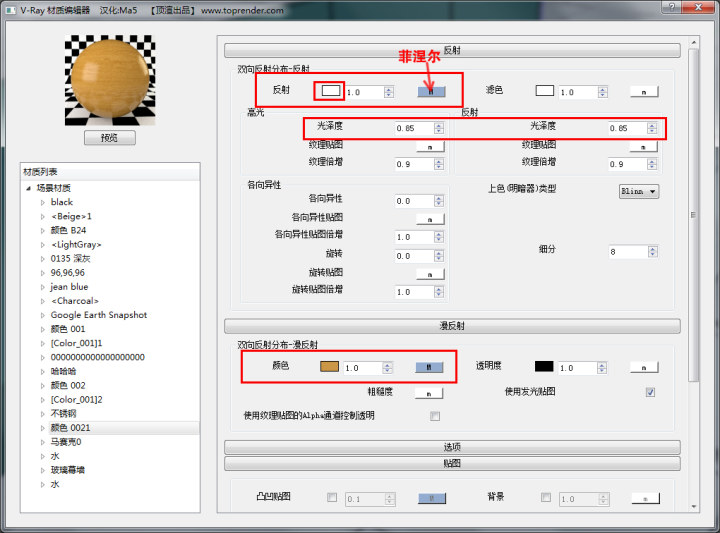
Task: Open the 背景 map button
Action: coord(646,498)
